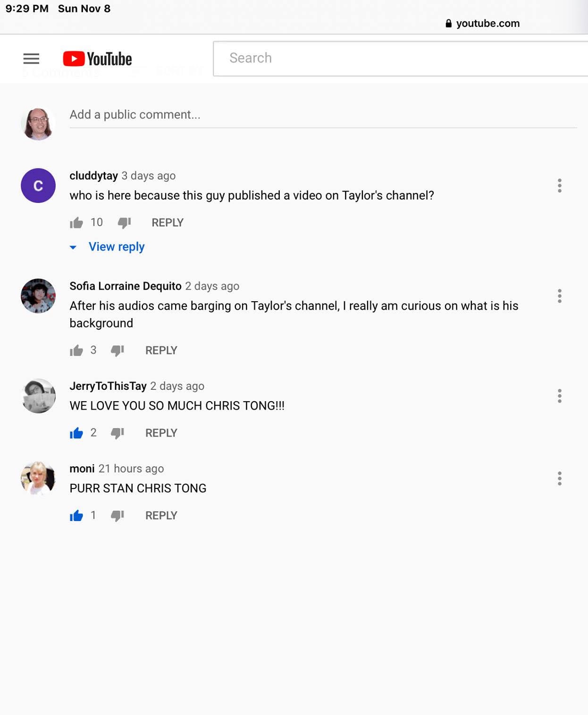The image size is (588, 715).
Task: Open JerryToThisTay's channel via username
Action: pos(108,386)
